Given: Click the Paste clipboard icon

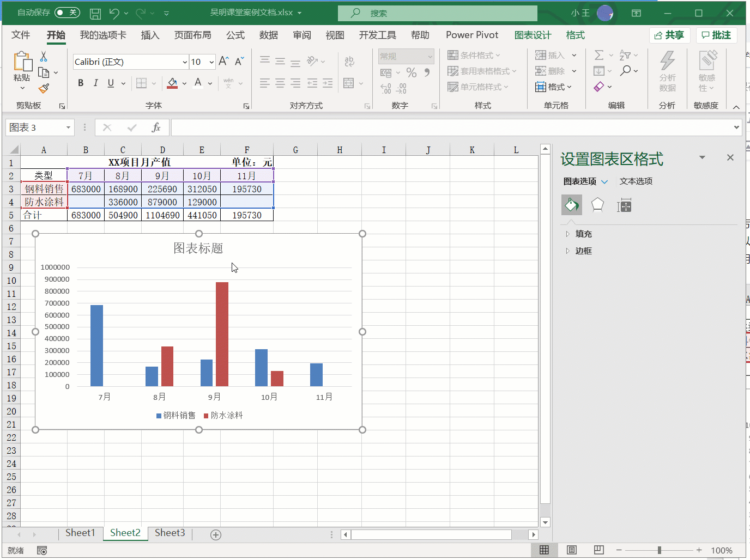Looking at the screenshot, I should pyautogui.click(x=22, y=62).
